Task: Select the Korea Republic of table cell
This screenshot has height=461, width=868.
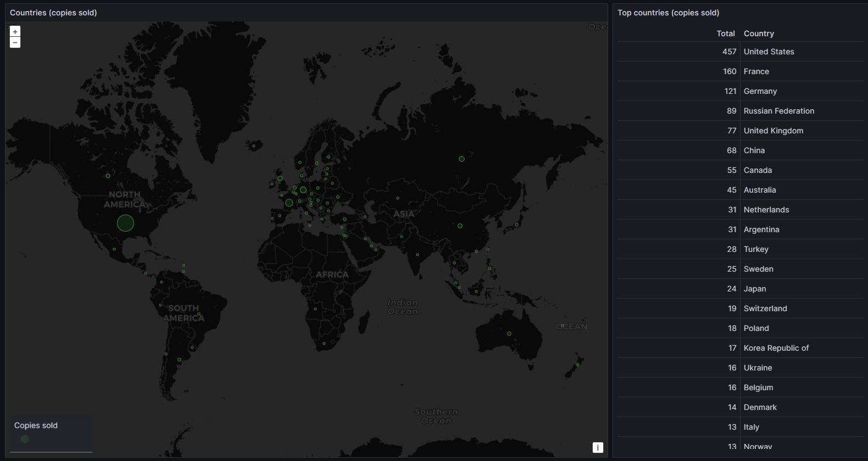Action: [x=802, y=348]
